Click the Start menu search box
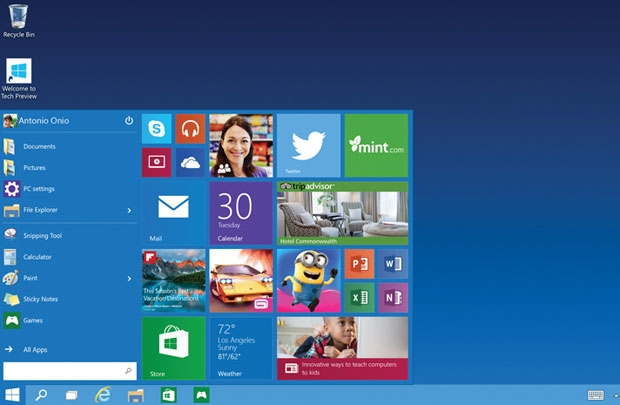620x405 pixels. pyautogui.click(x=70, y=371)
